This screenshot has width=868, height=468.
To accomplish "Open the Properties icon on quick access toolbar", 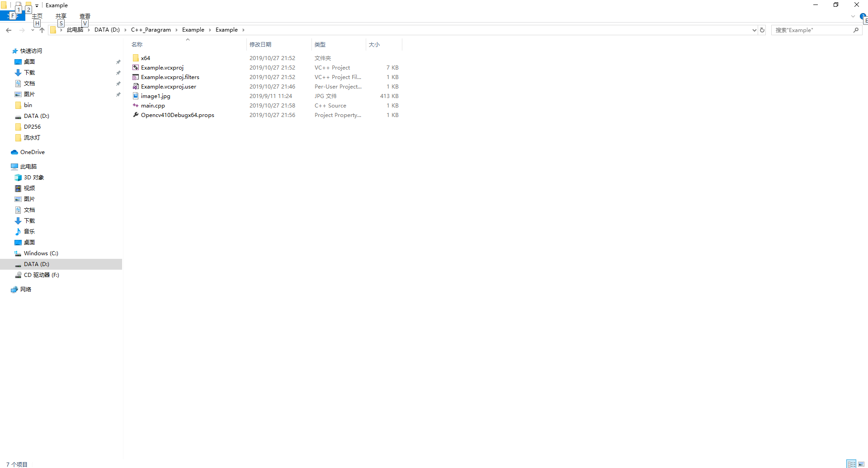I will pyautogui.click(x=18, y=5).
